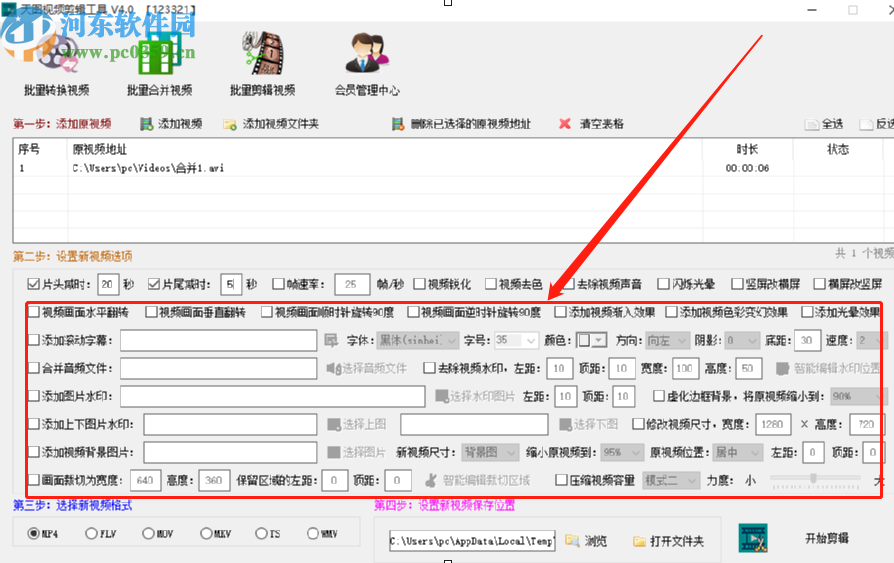This screenshot has height=563, width=894.
Task: Click the 添加视频文件夹 text button
Action: (281, 124)
